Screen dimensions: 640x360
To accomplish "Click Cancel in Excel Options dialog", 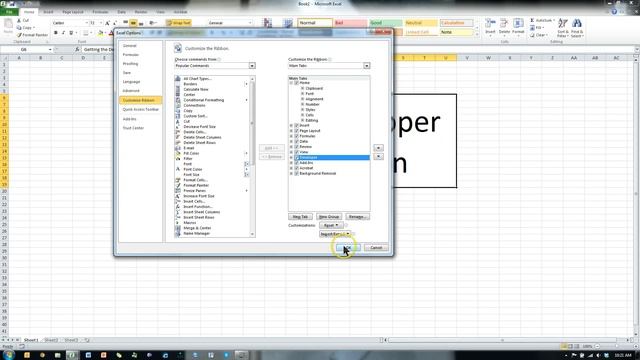I will point(376,248).
